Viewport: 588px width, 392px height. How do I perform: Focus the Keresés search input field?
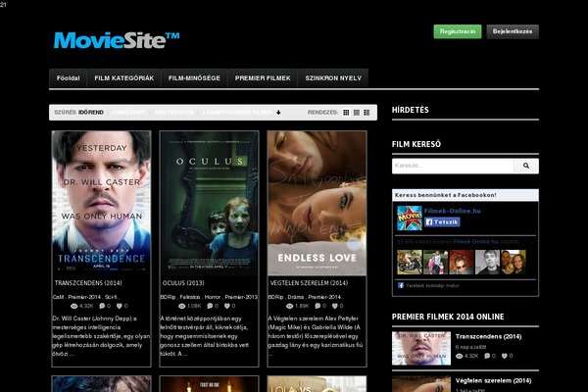coord(453,166)
